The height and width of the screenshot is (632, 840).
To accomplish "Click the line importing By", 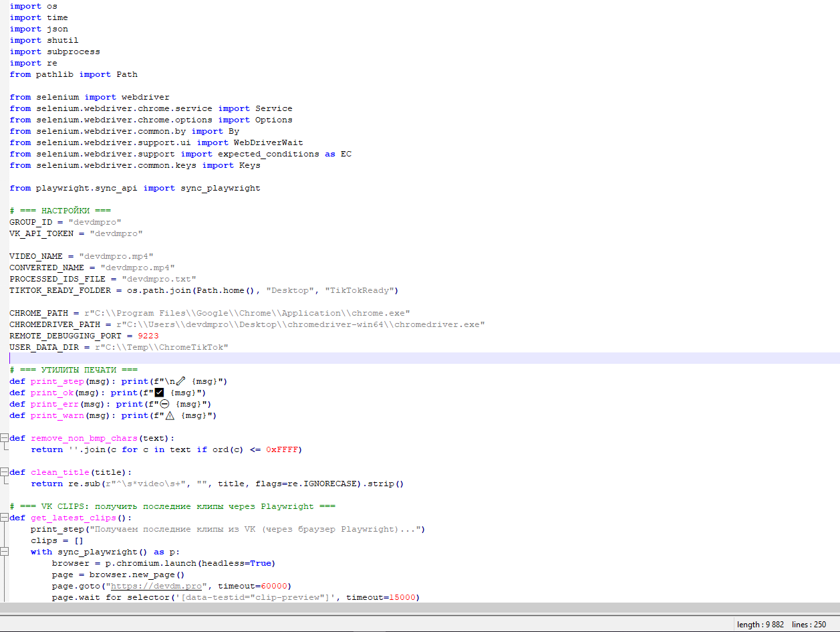I will [x=124, y=131].
